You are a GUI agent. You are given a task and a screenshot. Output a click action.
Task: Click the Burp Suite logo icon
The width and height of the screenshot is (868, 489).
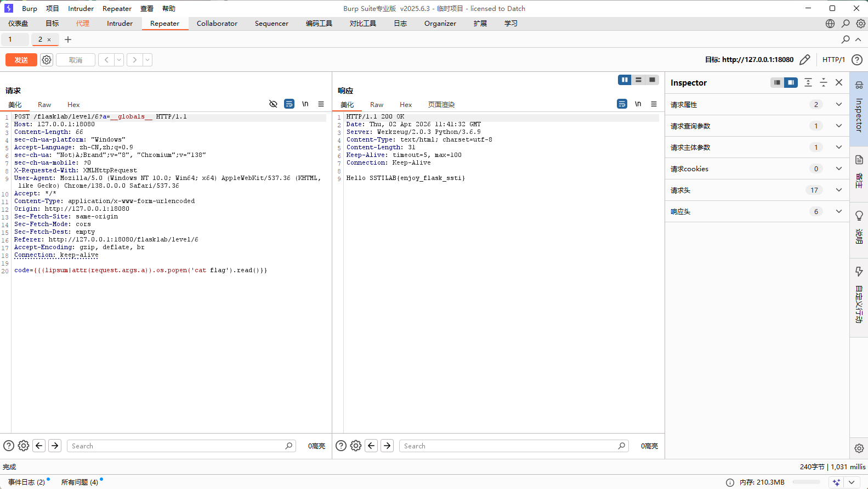pos(8,8)
